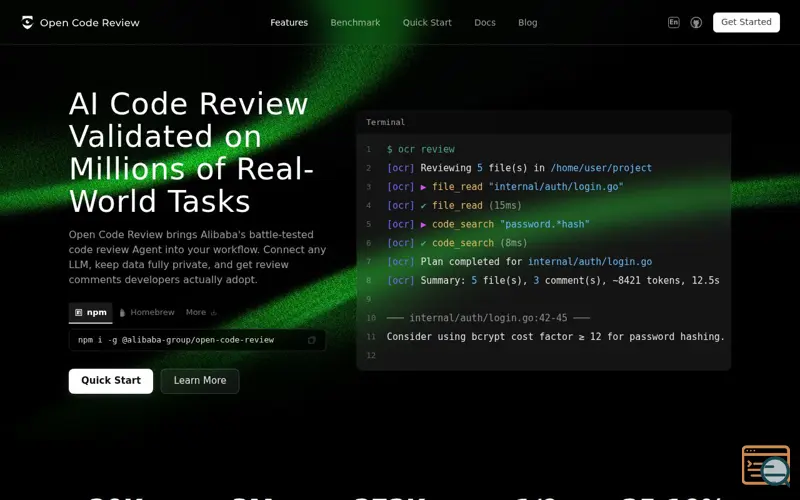Open the Blog nav link
Viewport: 800px width, 500px height.
point(528,22)
